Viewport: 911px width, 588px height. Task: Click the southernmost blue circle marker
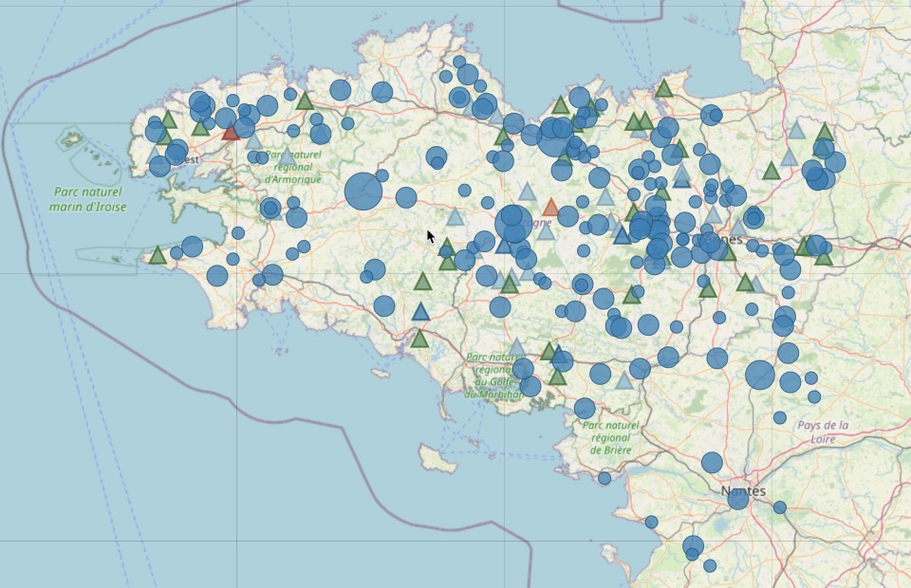point(710,565)
